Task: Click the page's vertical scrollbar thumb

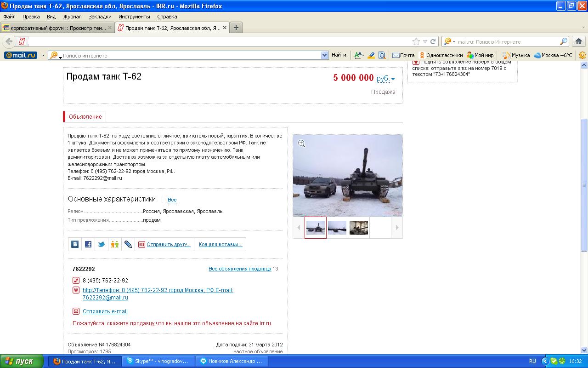Action: [584, 185]
